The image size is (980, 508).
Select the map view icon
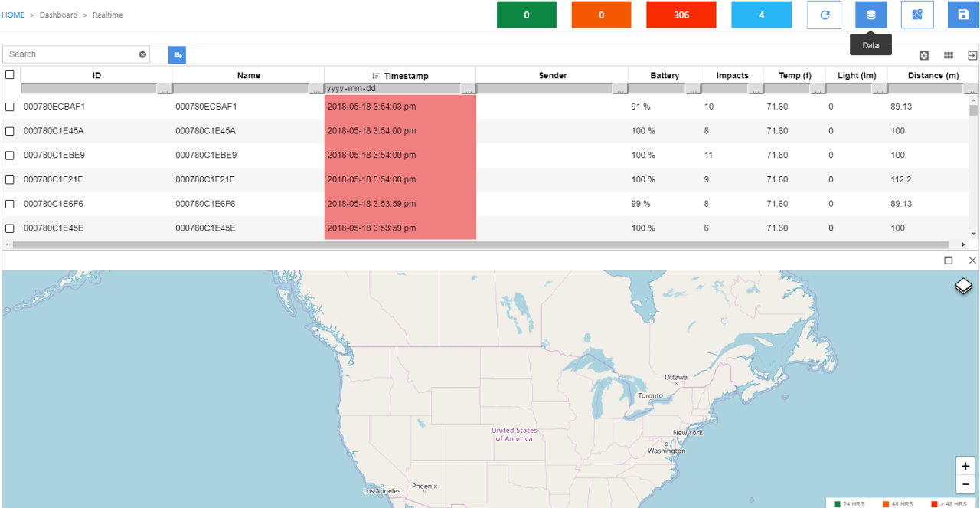[x=916, y=15]
